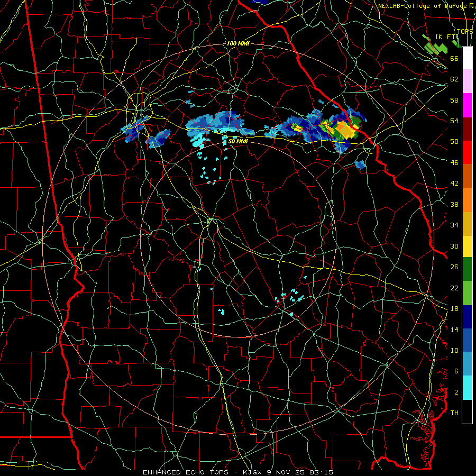Click the light blue legend swatch

point(467,364)
